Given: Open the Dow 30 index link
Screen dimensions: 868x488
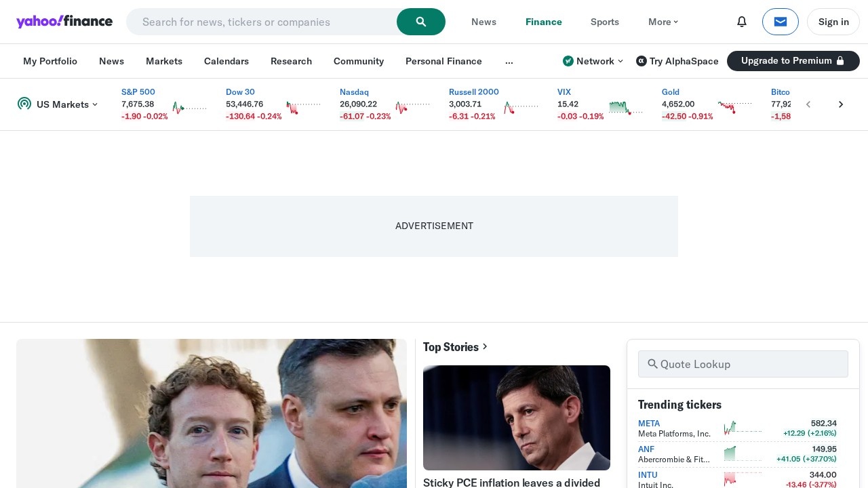Looking at the screenshot, I should [x=240, y=92].
